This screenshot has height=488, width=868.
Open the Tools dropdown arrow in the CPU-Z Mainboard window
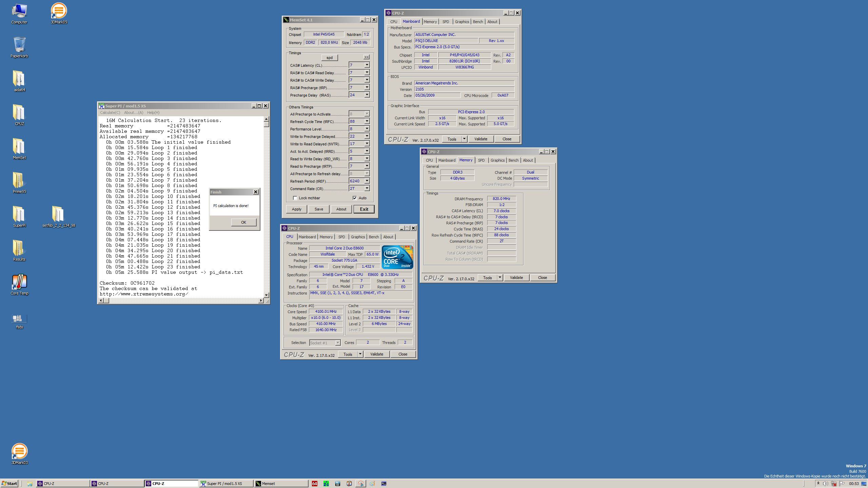coord(464,139)
